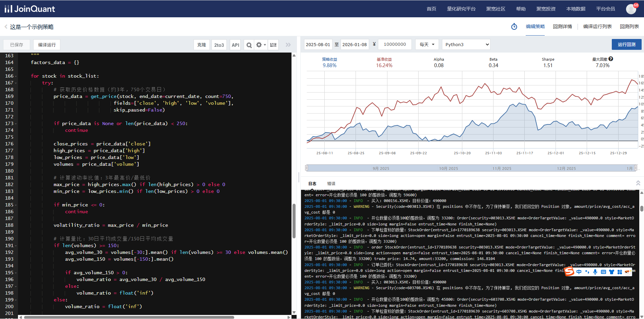The image size is (644, 319).
Task: Toggle code folding at line 191
Action: click(16, 246)
